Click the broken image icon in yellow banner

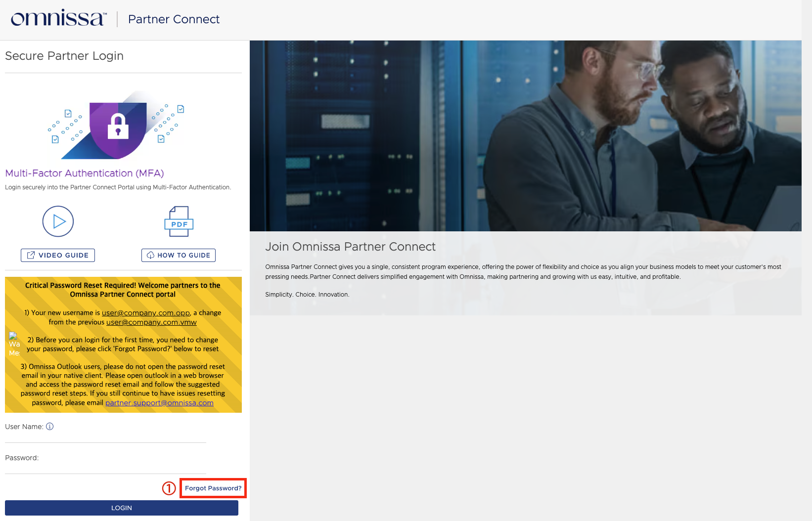coord(13,336)
